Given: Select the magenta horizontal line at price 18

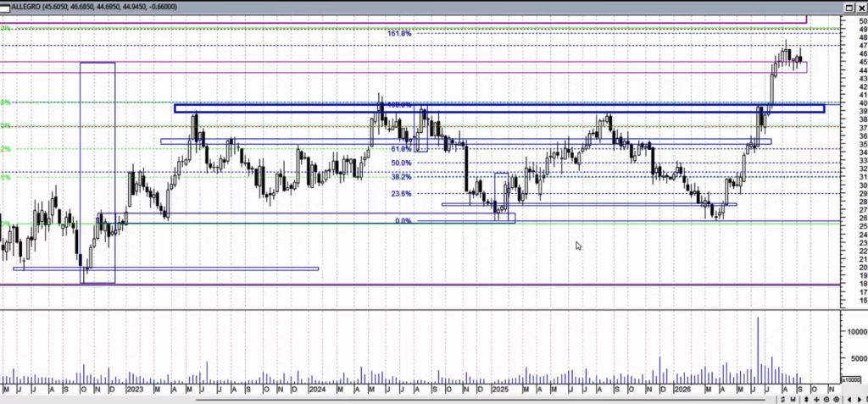Looking at the screenshot, I should pyautogui.click(x=420, y=285).
